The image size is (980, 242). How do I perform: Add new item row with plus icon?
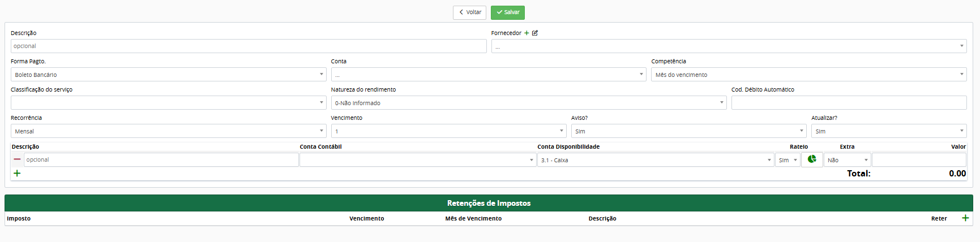coord(17,174)
